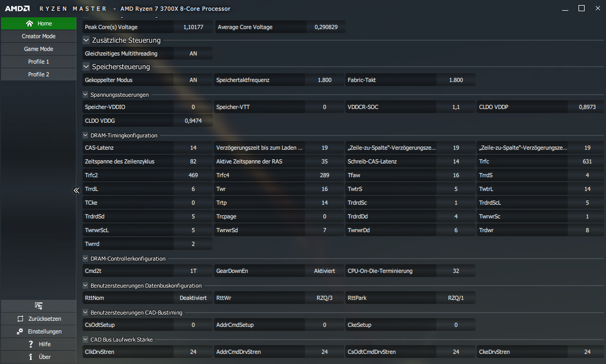606x364 pixels.
Task: Click Zeitspanne des Zeilenzyklus value 82
Action: [x=193, y=161]
